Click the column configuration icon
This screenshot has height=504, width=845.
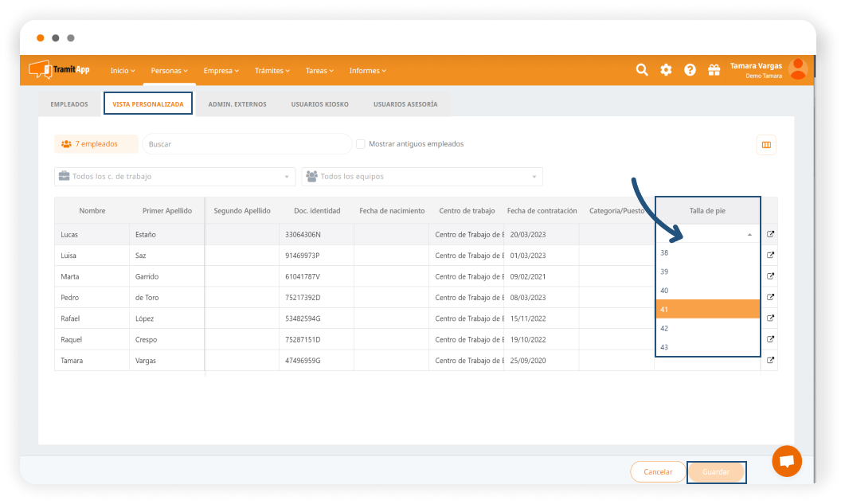[766, 145]
